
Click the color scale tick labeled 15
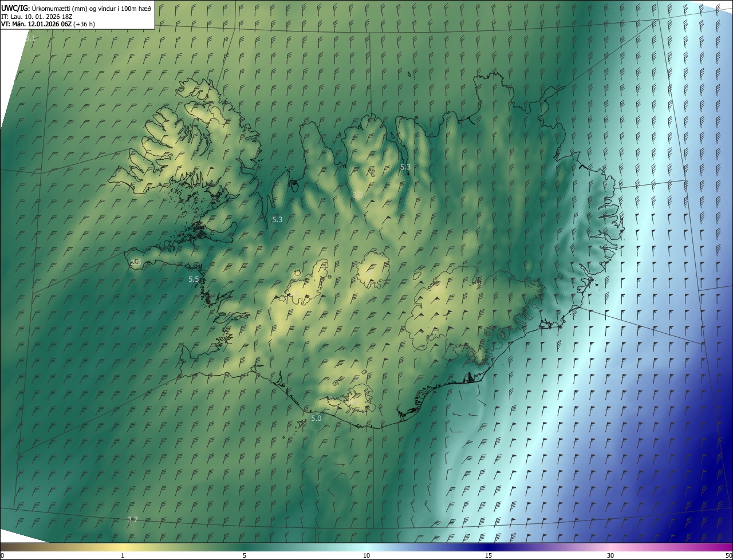(x=488, y=556)
